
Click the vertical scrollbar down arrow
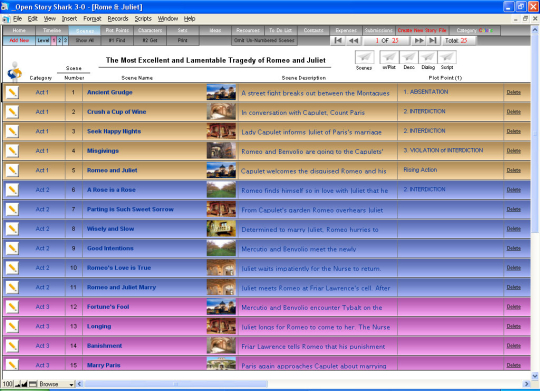point(535,376)
